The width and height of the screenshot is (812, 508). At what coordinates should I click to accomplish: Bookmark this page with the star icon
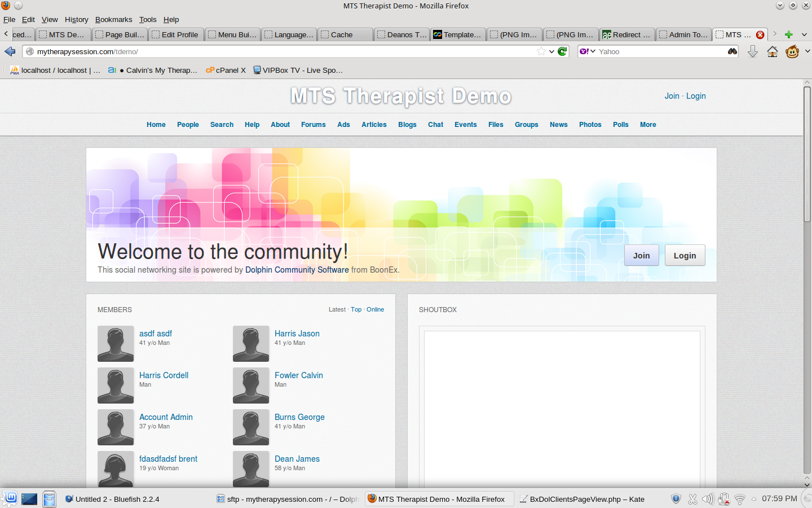[541, 51]
